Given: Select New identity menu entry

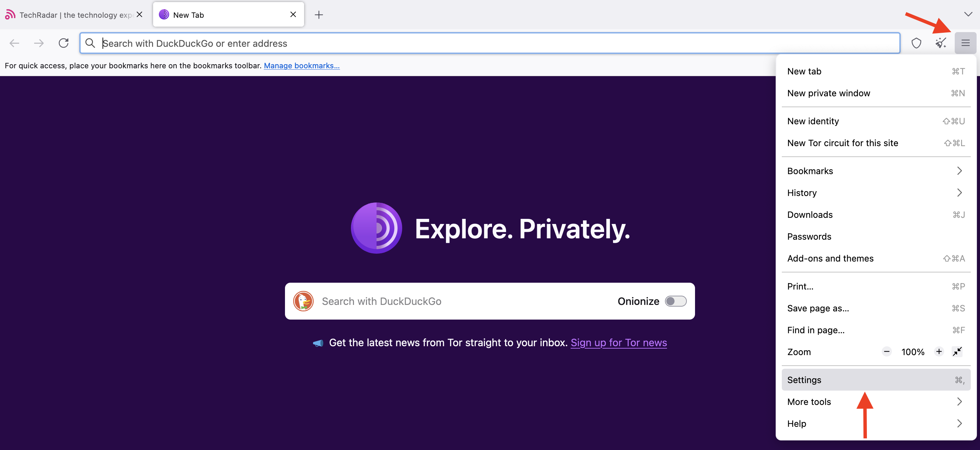Looking at the screenshot, I should tap(876, 121).
